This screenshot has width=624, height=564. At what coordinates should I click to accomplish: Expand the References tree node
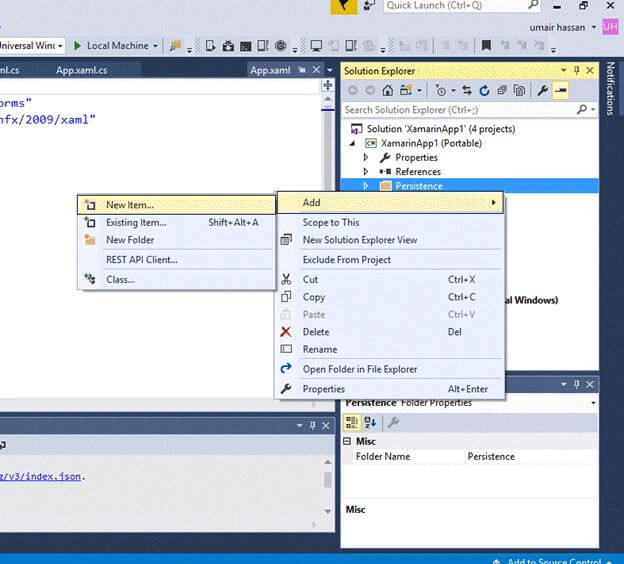(366, 172)
